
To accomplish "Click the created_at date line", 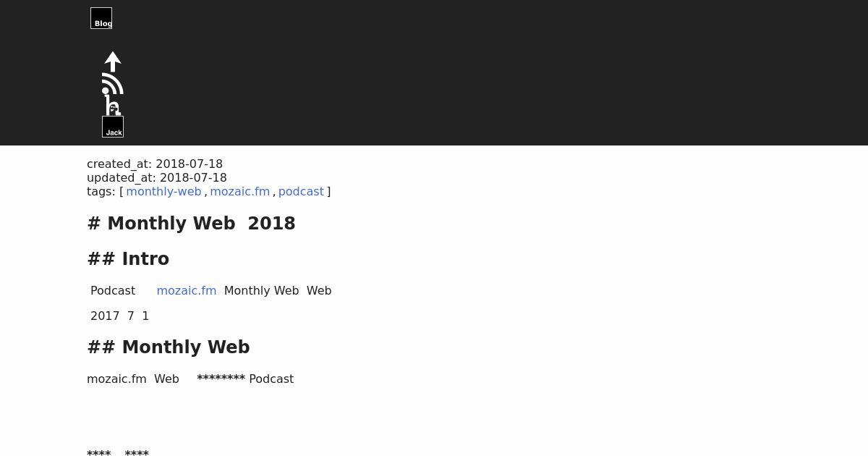I will (155, 164).
